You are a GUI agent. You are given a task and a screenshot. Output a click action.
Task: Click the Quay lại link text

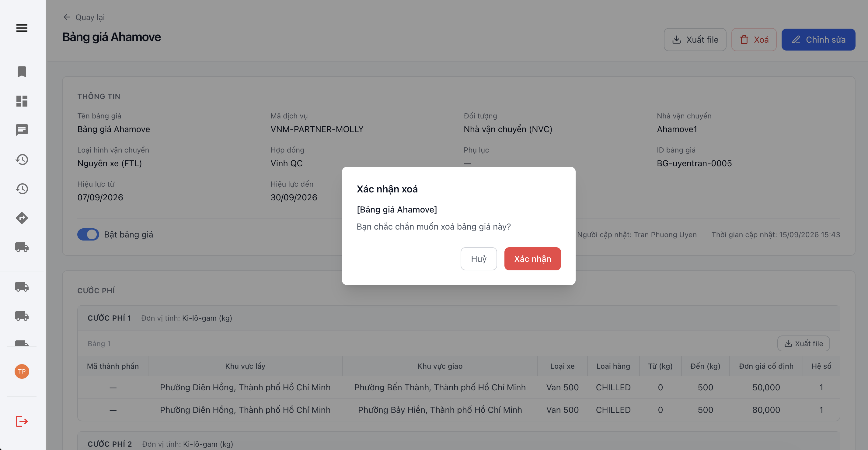(90, 17)
